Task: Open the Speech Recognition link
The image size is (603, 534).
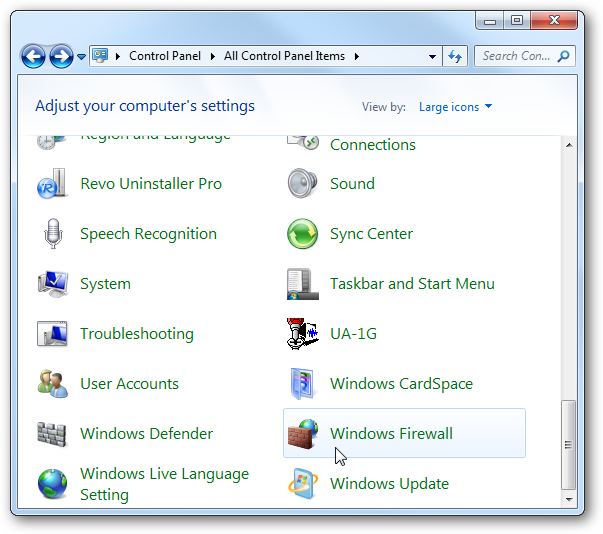Action: click(148, 234)
